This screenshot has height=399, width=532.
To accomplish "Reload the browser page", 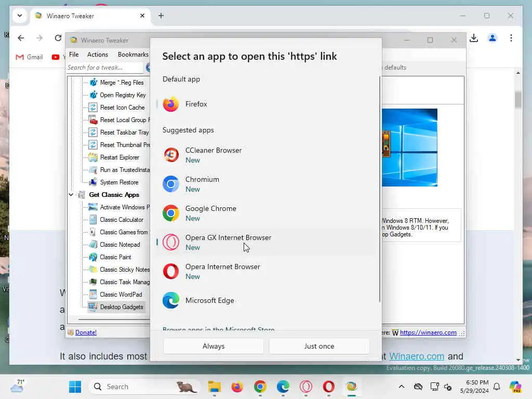I will pyautogui.click(x=58, y=38).
